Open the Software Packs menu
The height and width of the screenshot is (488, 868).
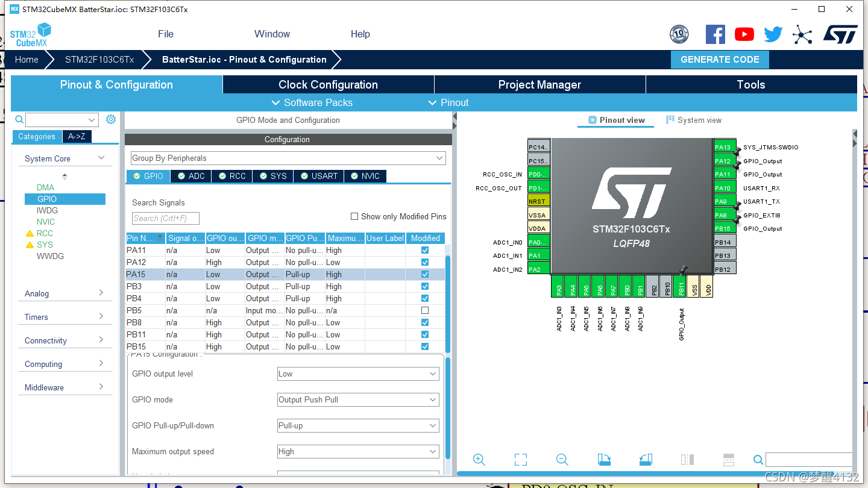tap(312, 102)
